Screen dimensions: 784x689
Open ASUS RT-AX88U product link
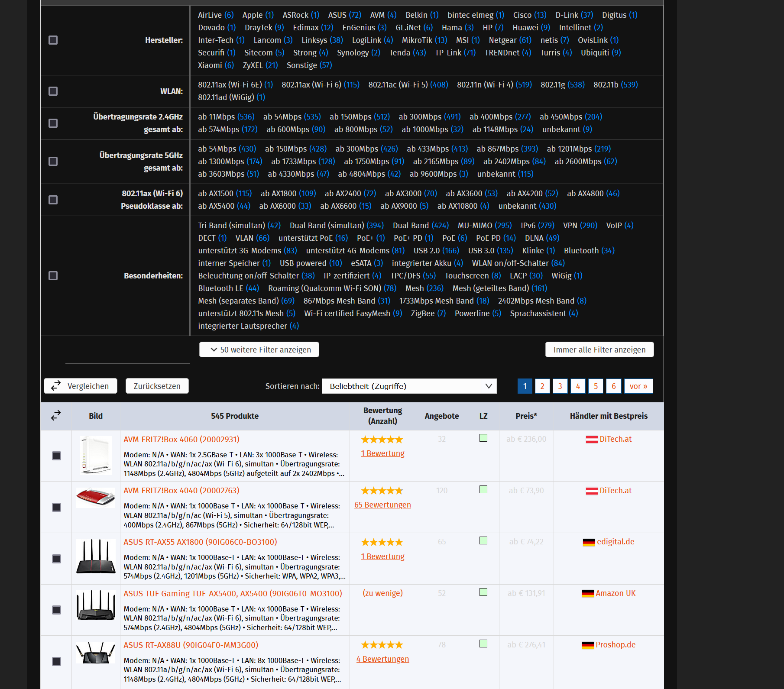191,645
